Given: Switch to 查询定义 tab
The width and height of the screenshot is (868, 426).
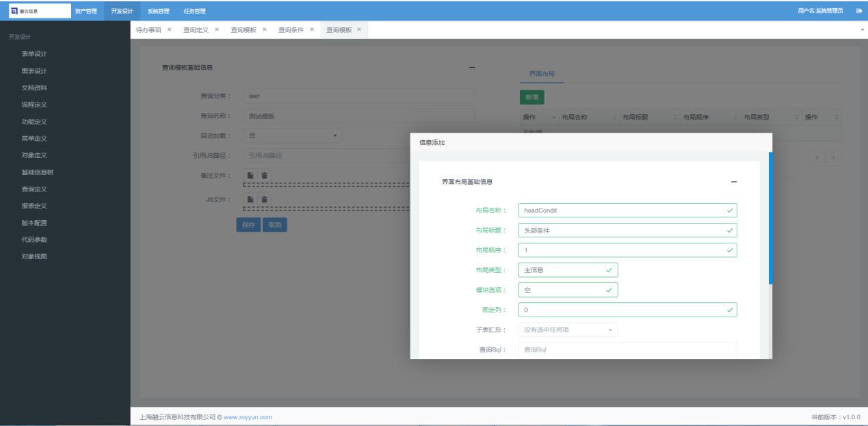Looking at the screenshot, I should (x=196, y=30).
